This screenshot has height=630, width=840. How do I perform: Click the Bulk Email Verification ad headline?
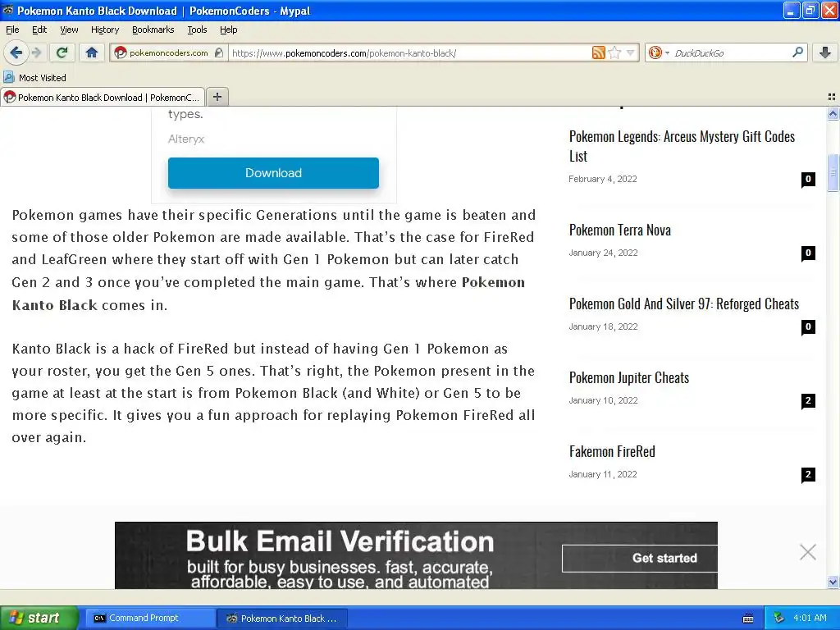340,541
